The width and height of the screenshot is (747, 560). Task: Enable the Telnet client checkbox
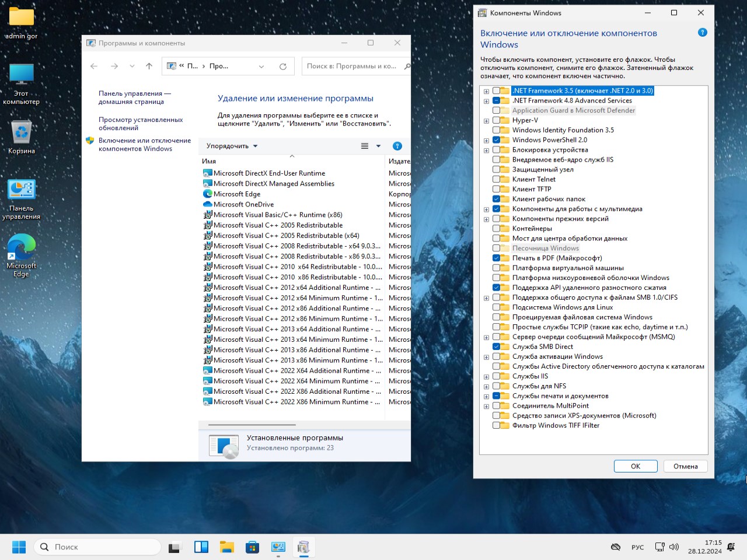click(x=496, y=180)
